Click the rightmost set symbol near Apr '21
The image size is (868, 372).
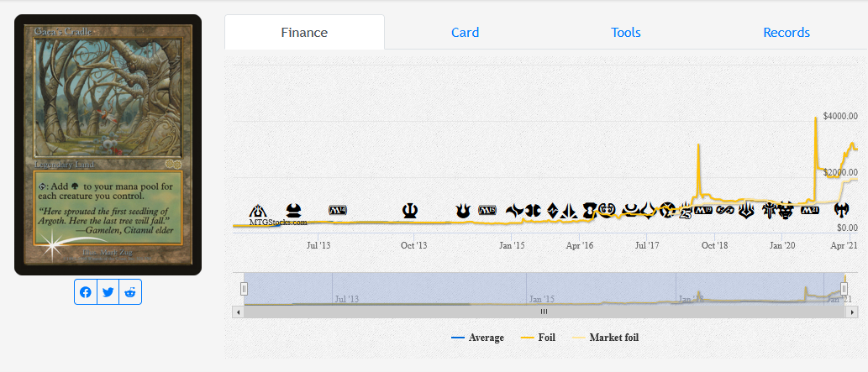(x=842, y=210)
